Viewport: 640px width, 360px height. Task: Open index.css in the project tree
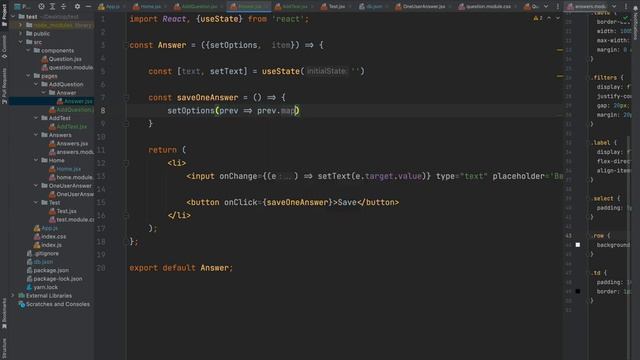[50, 236]
